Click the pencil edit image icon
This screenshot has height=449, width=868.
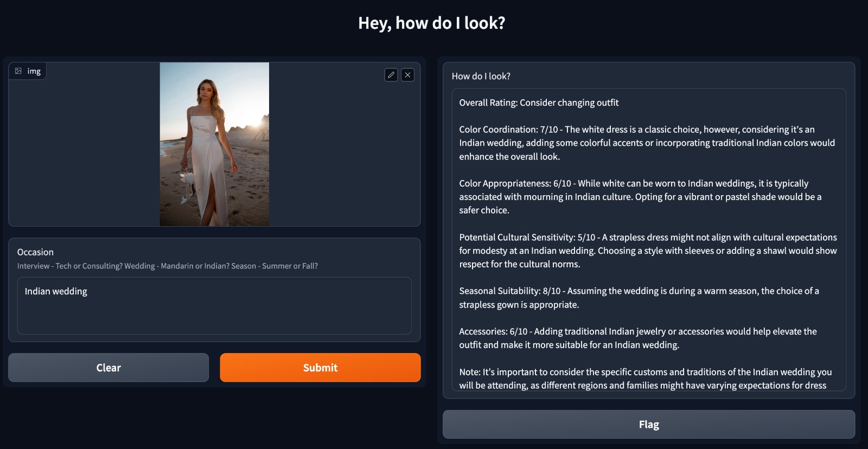click(391, 75)
